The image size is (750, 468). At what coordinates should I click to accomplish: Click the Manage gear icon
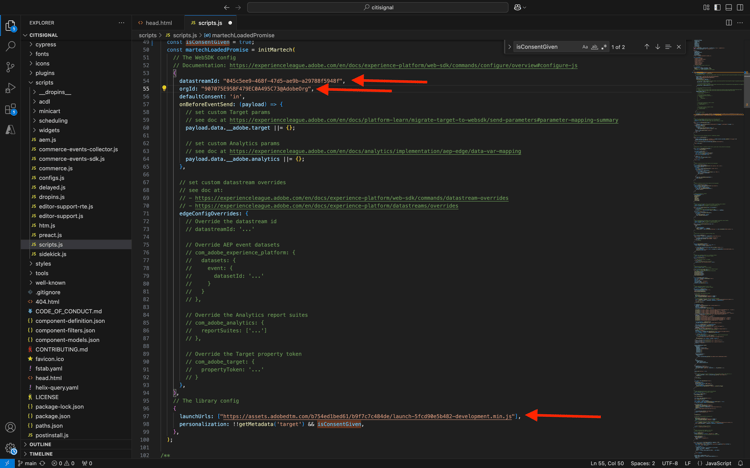point(11,448)
